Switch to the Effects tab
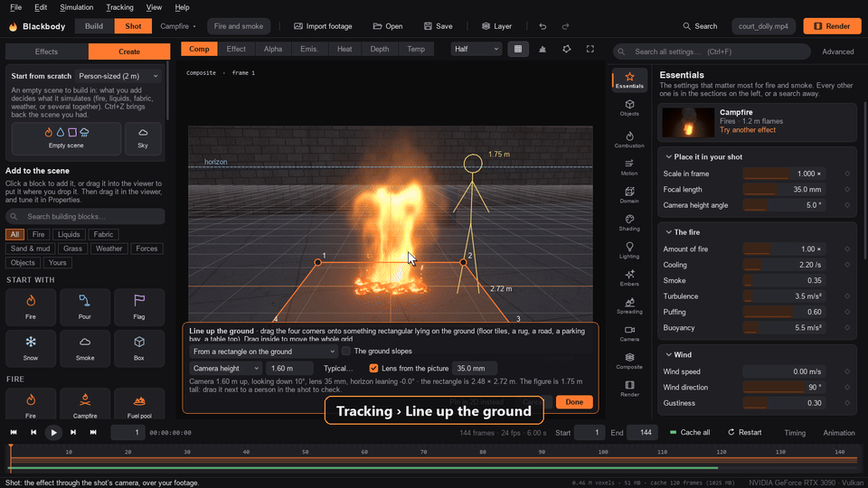 click(x=46, y=52)
